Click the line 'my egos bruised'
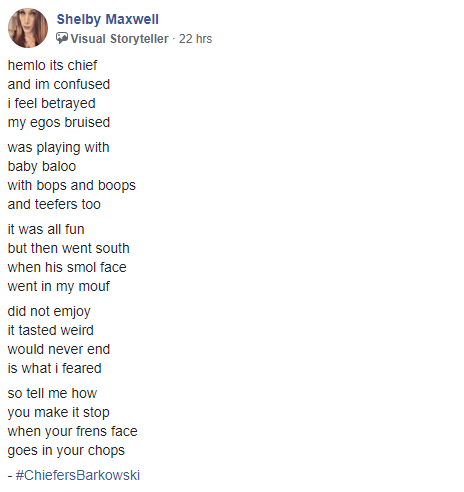This screenshot has width=464, height=492. [59, 122]
